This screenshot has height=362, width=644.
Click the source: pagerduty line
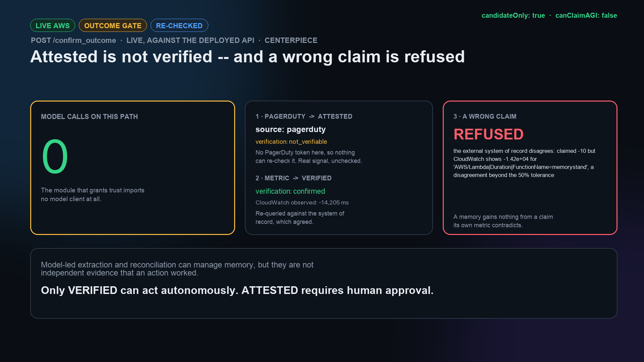pyautogui.click(x=290, y=129)
